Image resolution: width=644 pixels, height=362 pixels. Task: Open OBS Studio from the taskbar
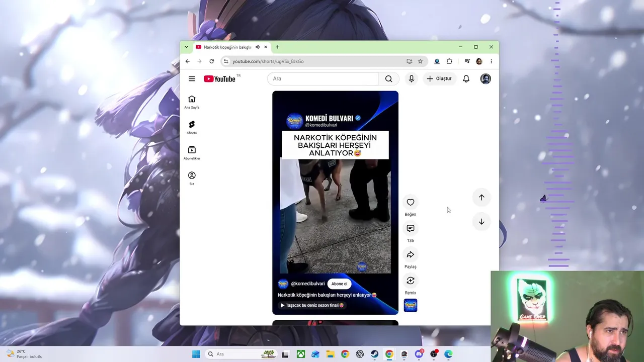tap(434, 354)
